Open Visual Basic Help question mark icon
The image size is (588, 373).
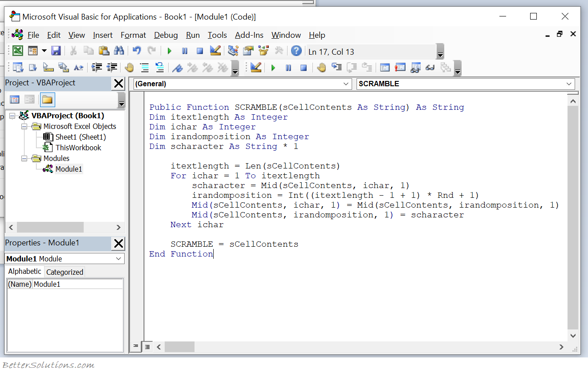[x=296, y=51]
